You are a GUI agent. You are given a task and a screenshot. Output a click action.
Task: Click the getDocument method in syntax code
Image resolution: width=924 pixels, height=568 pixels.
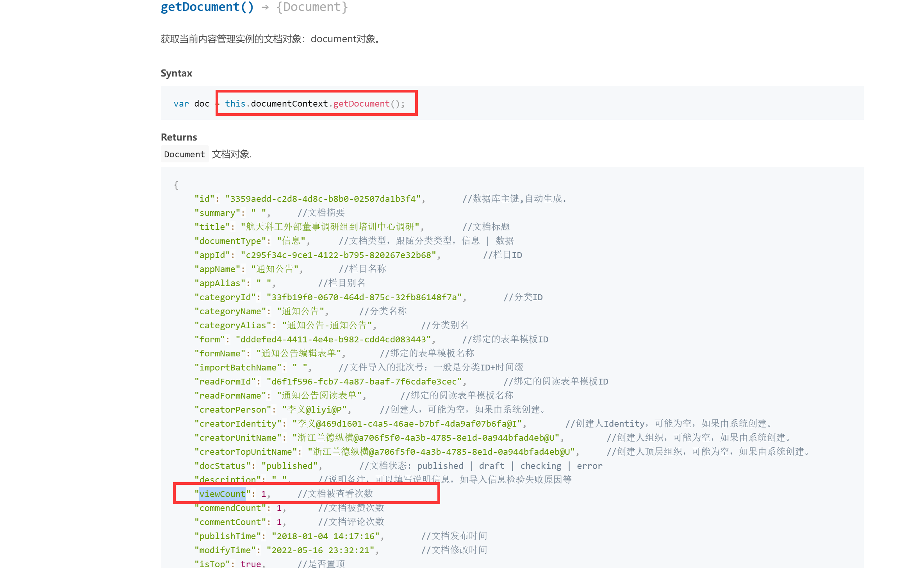(x=361, y=104)
